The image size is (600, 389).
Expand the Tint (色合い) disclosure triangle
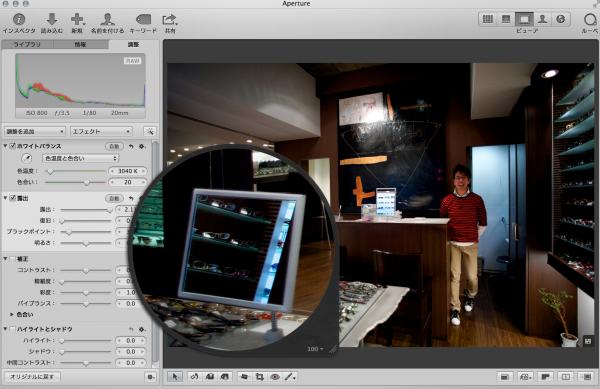coord(11,314)
